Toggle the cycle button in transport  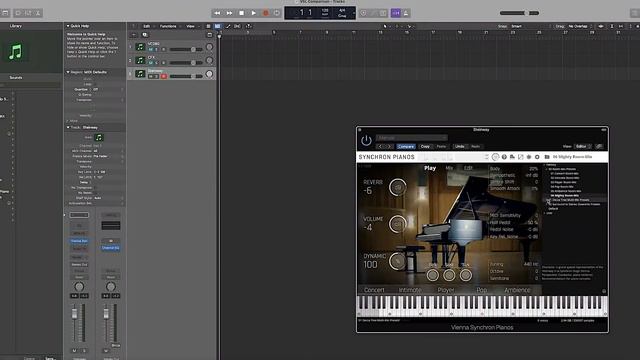point(277,13)
